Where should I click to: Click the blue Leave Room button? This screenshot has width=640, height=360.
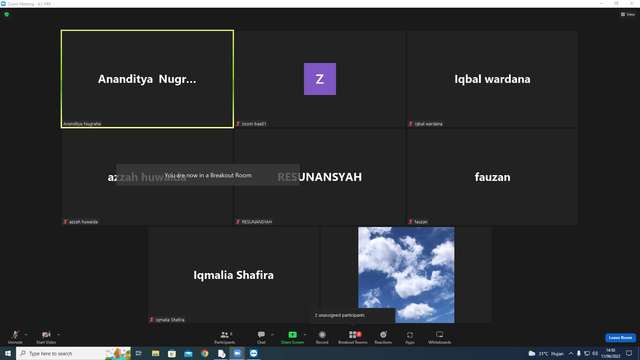pos(620,338)
